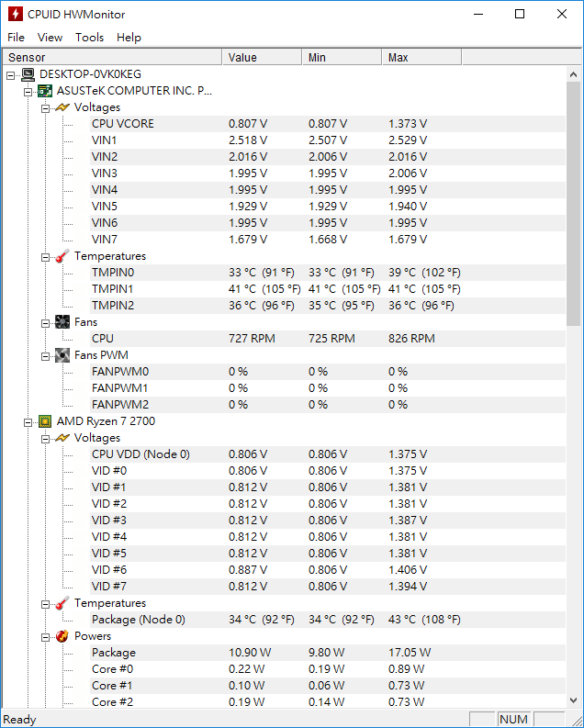Click the 17.05 W max value
The image size is (584, 728).
(410, 653)
